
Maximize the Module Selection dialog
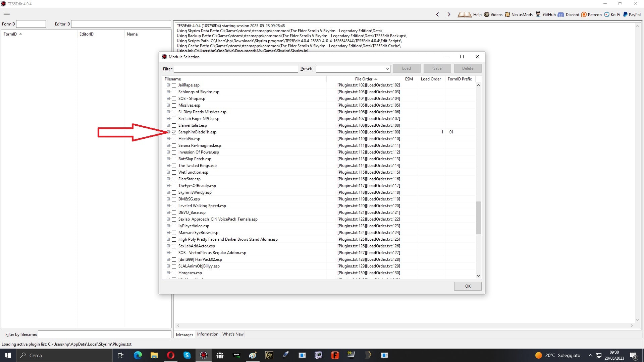coord(462,57)
